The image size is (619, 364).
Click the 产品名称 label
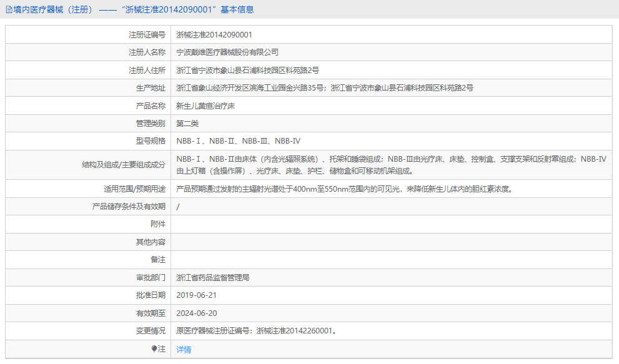151,106
